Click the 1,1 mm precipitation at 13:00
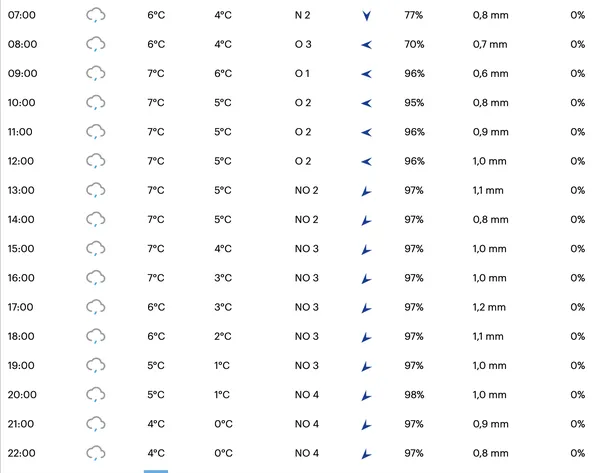 pos(488,191)
